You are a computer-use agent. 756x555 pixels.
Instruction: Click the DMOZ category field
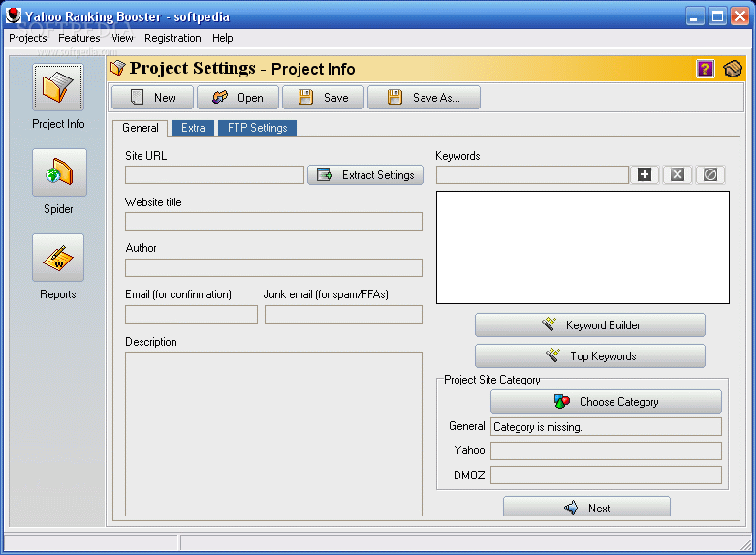pyautogui.click(x=606, y=475)
